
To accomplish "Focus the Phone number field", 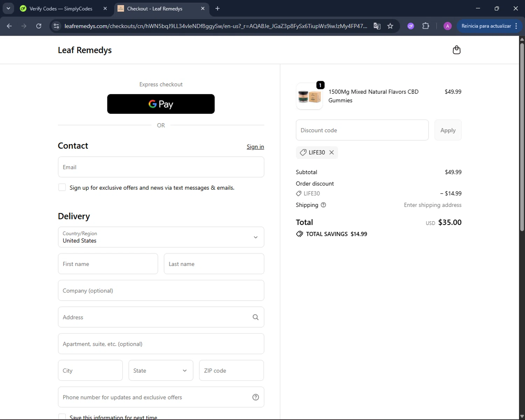I will pos(161,397).
